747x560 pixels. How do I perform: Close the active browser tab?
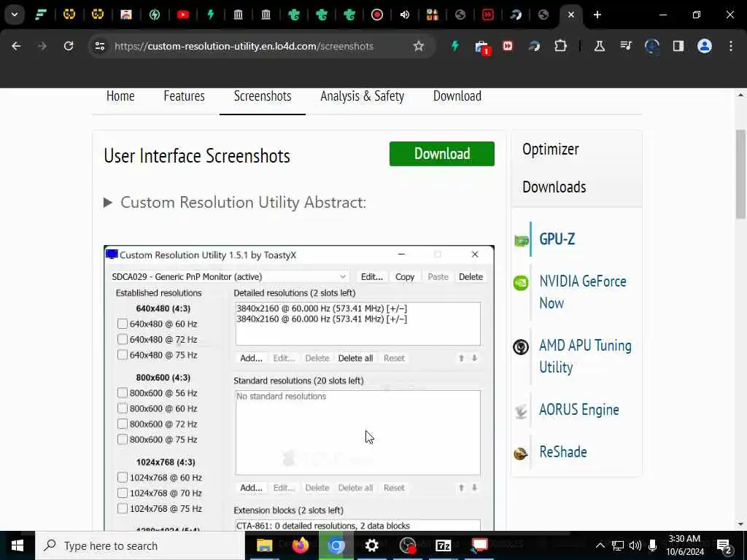coord(570,15)
